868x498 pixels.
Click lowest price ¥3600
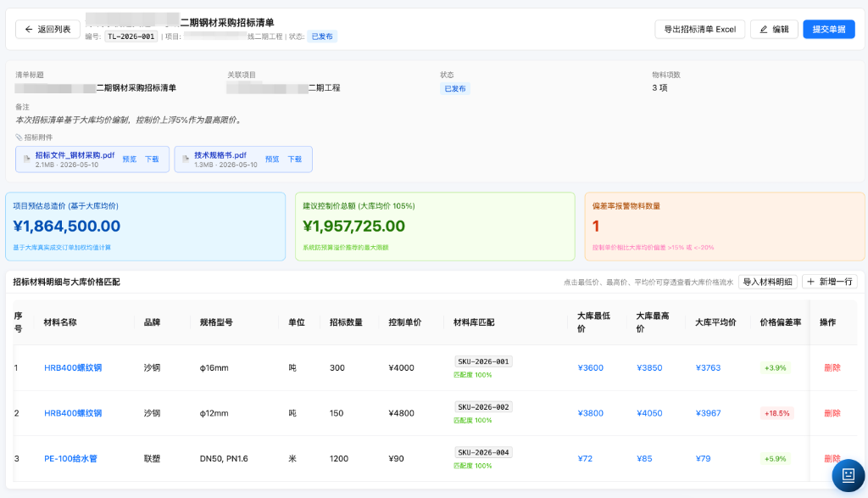[590, 368]
